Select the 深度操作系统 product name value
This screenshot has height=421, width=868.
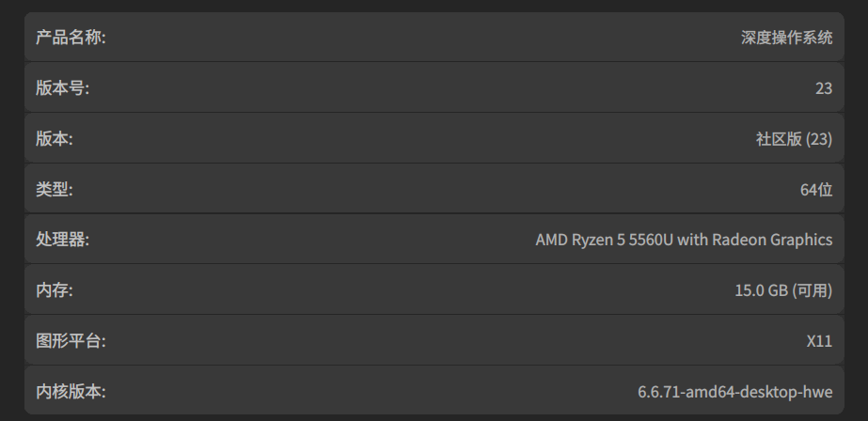(786, 38)
